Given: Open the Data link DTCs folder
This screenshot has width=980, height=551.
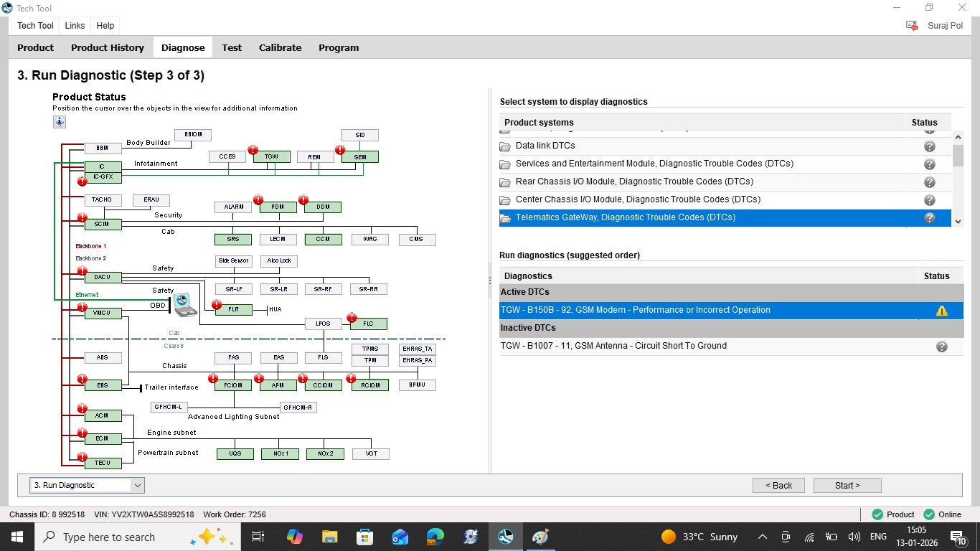Looking at the screenshot, I should tap(545, 146).
